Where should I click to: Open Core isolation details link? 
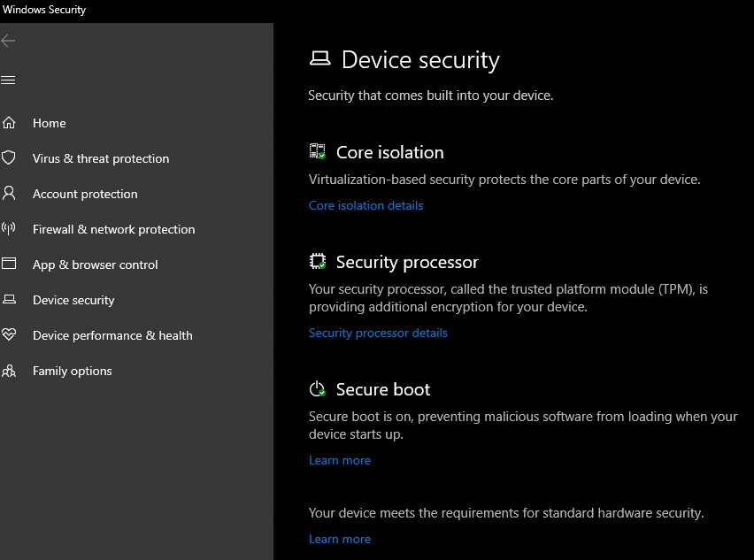click(x=365, y=205)
